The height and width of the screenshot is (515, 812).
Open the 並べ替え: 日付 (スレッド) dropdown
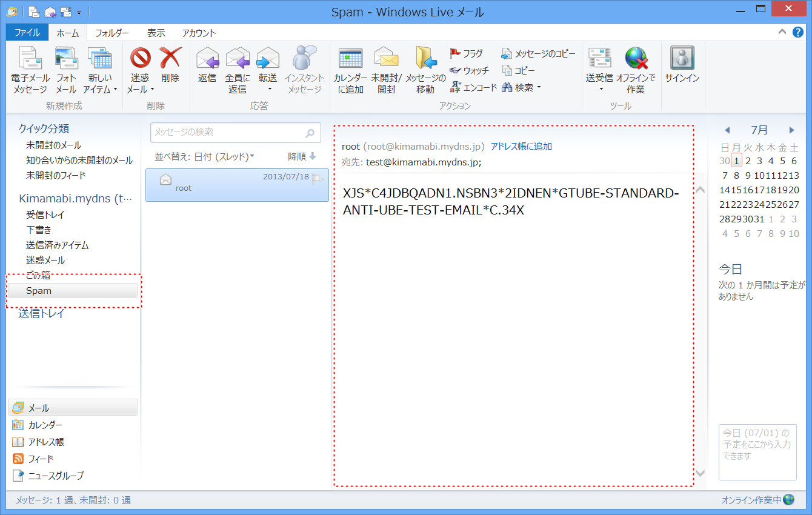click(204, 156)
